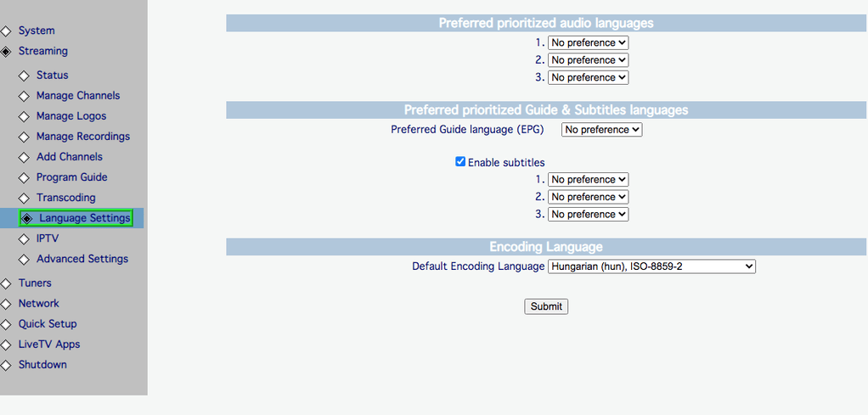Expand Default Encoding Language dropdown
868x415 pixels.
651,266
